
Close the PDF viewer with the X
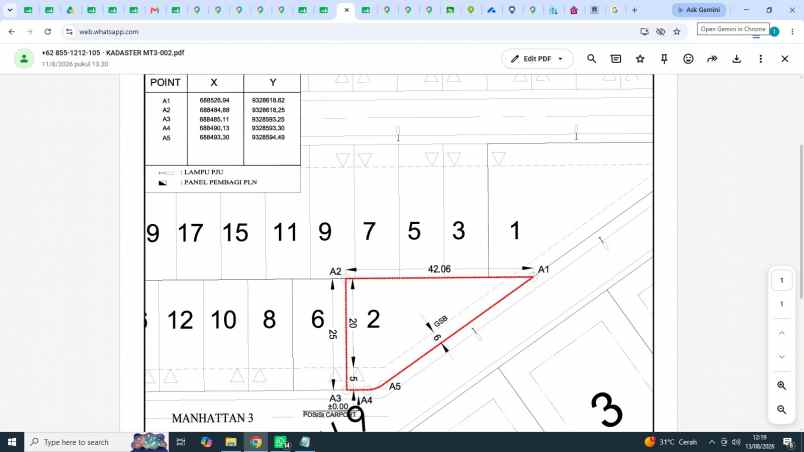coord(785,59)
